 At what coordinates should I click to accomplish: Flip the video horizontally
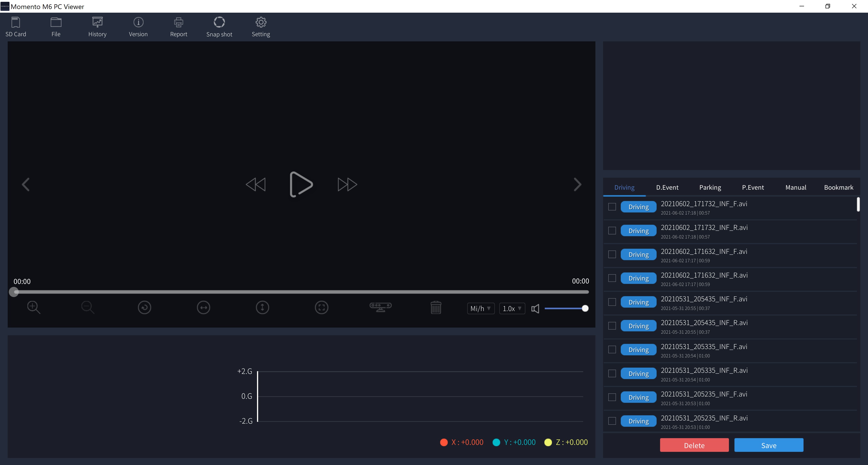point(203,307)
